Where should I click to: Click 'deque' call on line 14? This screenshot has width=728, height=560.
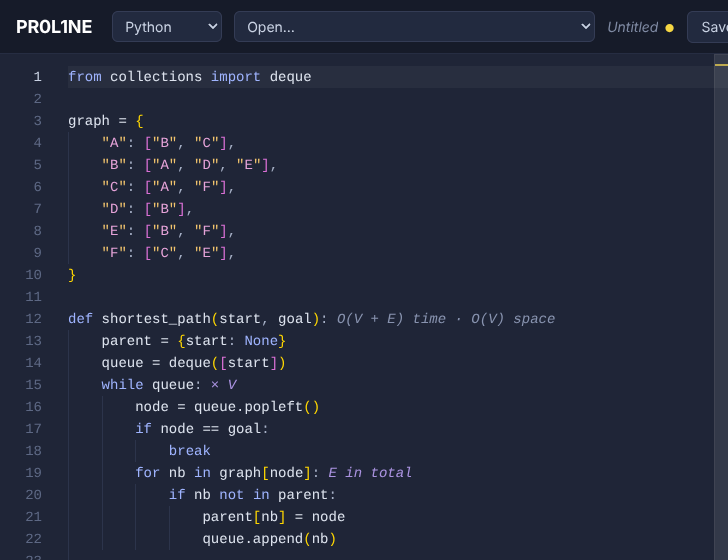[189, 363]
